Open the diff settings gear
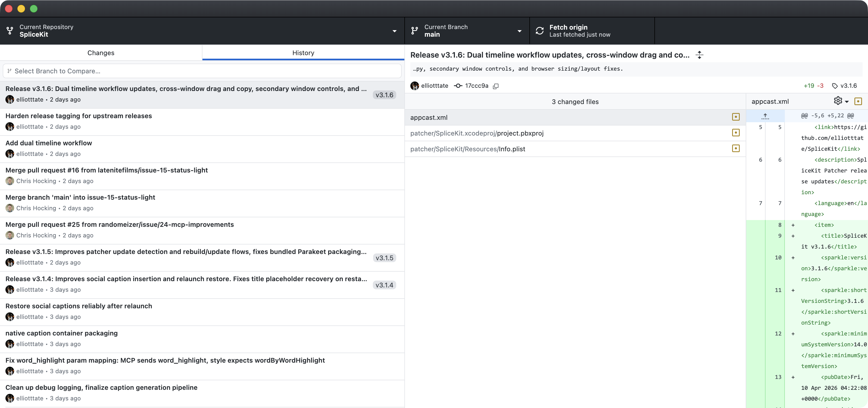The width and height of the screenshot is (868, 408). (x=838, y=101)
